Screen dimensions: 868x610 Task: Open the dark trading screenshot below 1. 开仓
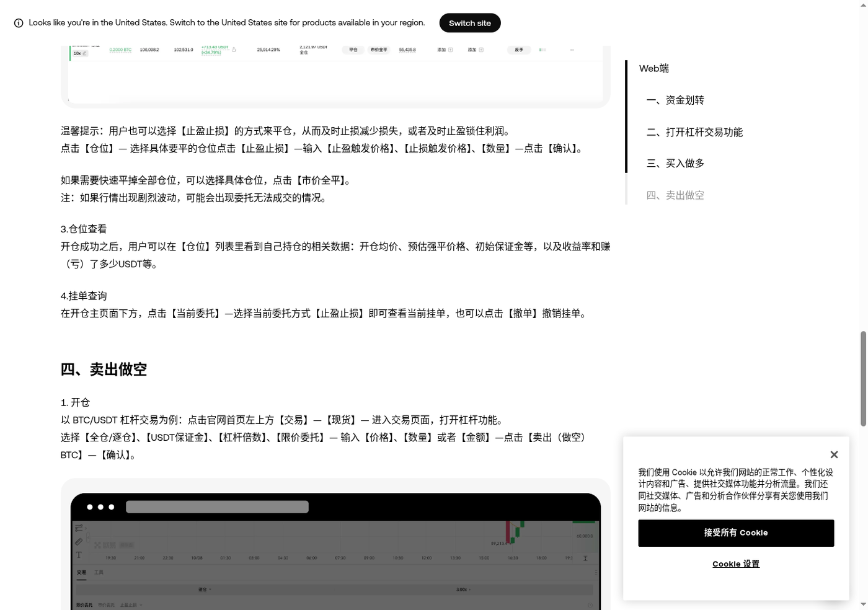pyautogui.click(x=335, y=544)
